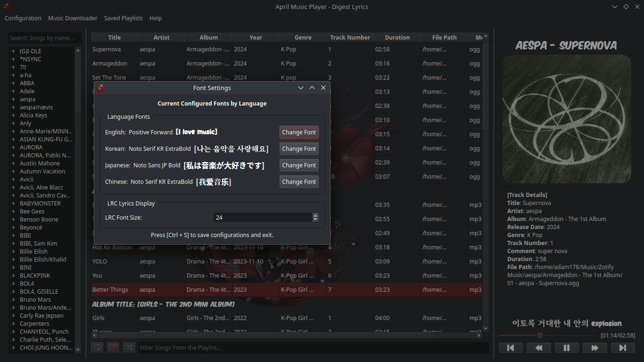Enable repeat-one song mode
644x362 pixels.
(x=113, y=347)
